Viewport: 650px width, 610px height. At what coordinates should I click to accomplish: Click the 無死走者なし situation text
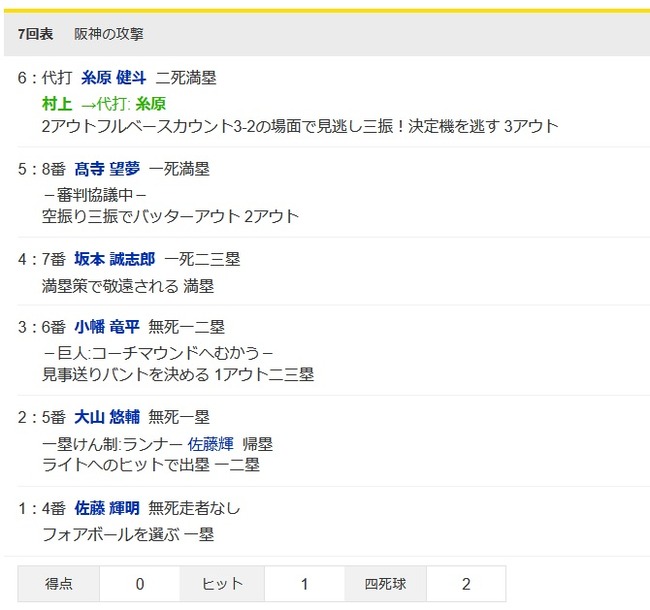(194, 508)
